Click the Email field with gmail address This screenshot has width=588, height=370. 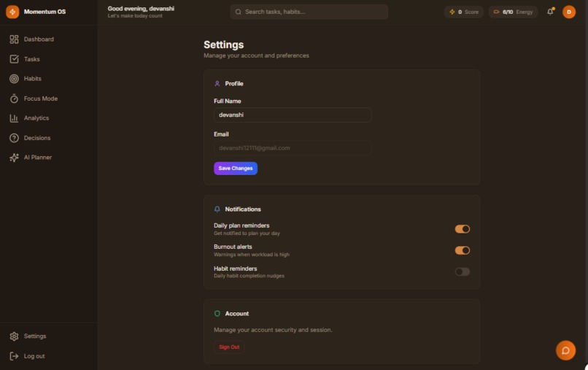293,148
